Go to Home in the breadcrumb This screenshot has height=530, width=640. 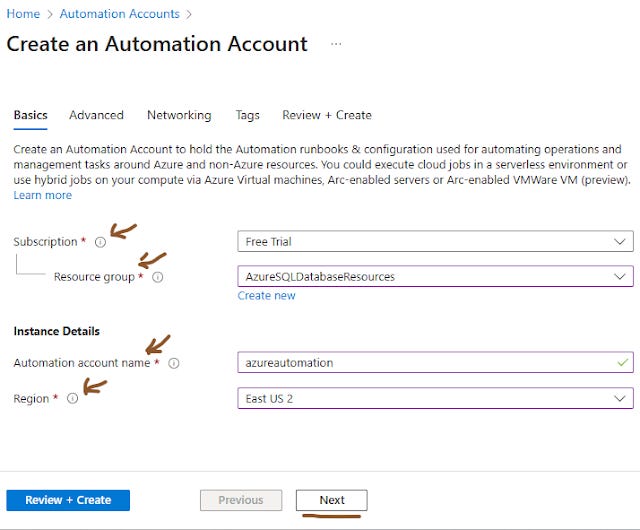pyautogui.click(x=23, y=14)
